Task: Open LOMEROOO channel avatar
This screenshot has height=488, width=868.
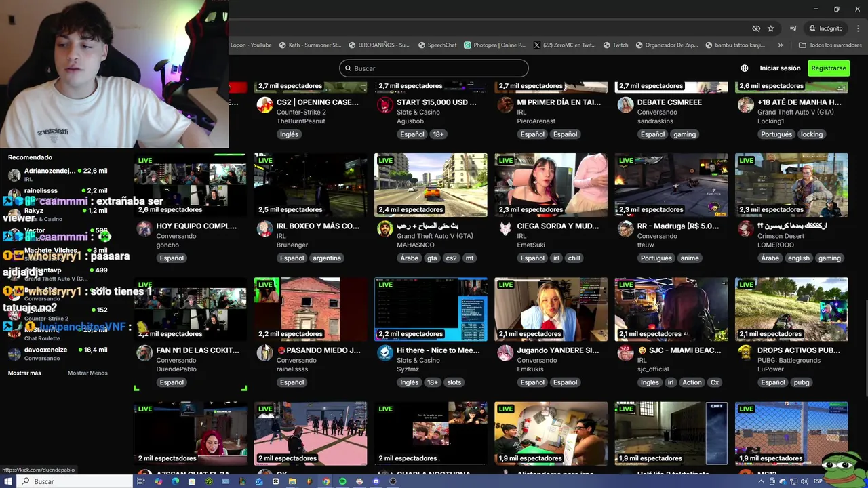Action: point(746,228)
